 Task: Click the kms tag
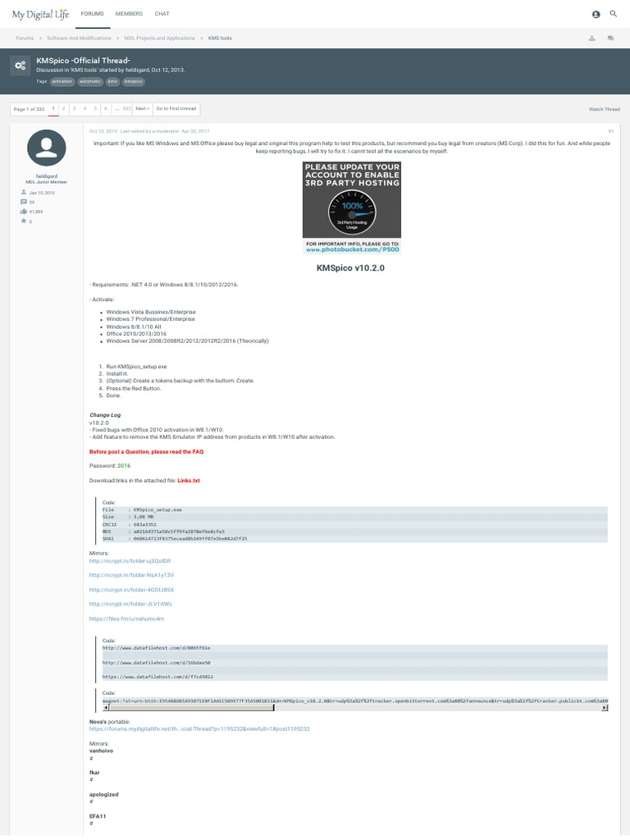pos(112,81)
